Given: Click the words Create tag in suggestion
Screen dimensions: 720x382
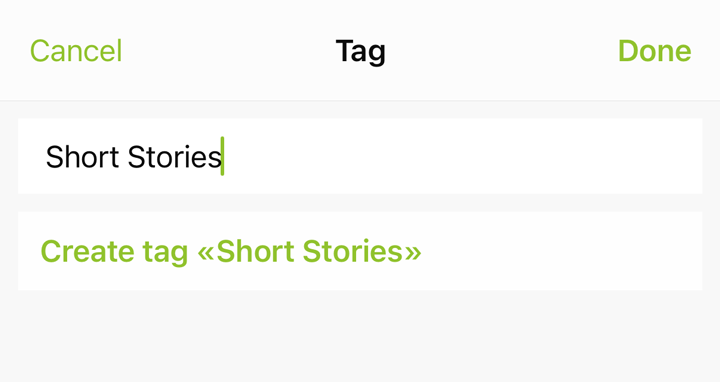Looking at the screenshot, I should coord(114,252).
